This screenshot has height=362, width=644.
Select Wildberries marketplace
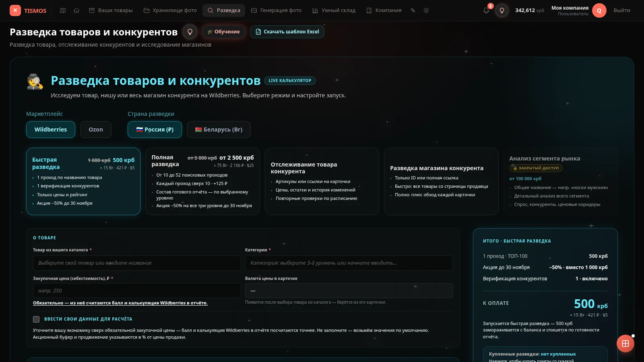point(51,130)
